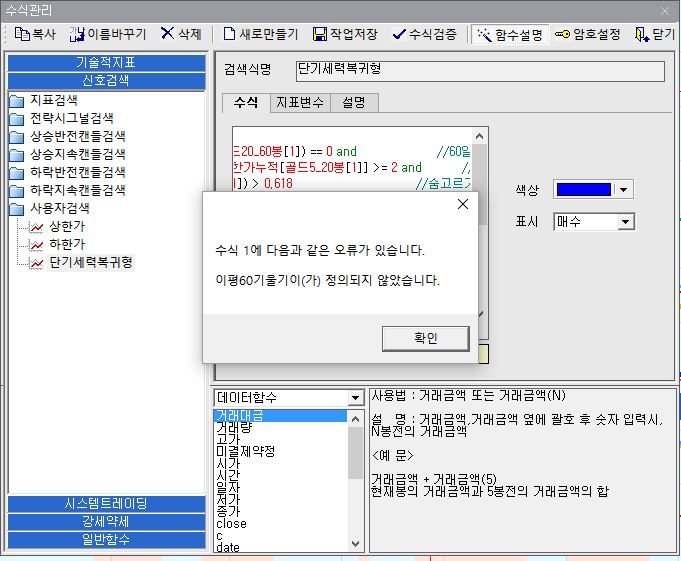This screenshot has width=681, height=561.
Task: Save work with 작업저장 disk icon
Action: [320, 34]
